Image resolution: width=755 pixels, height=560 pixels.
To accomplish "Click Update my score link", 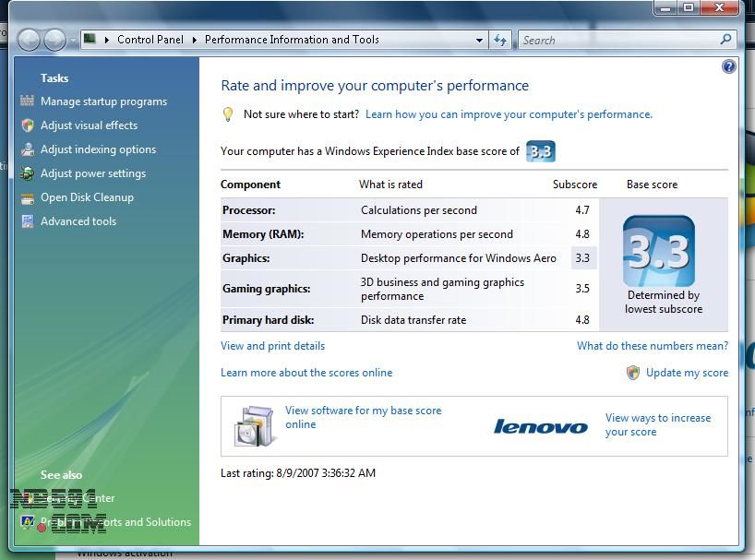I will (x=687, y=373).
